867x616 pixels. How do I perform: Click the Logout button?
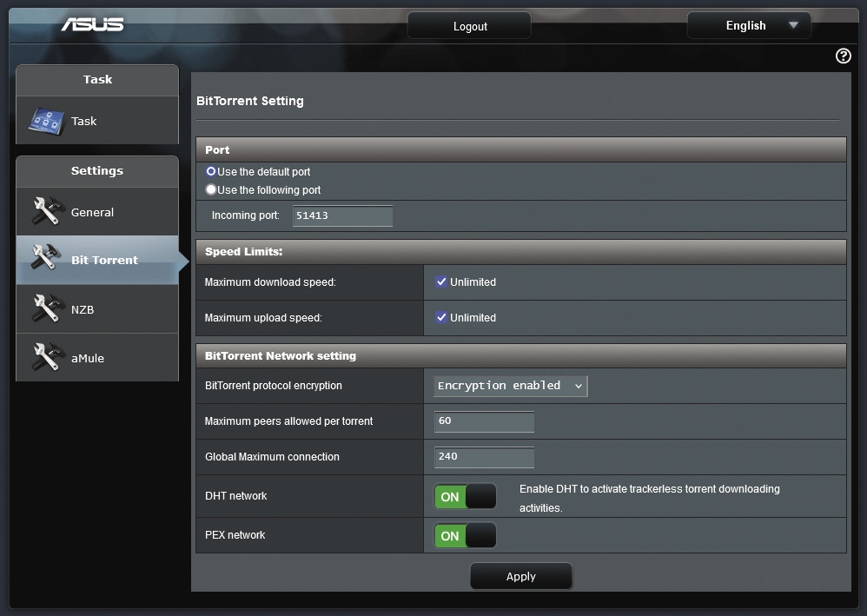[x=469, y=26]
